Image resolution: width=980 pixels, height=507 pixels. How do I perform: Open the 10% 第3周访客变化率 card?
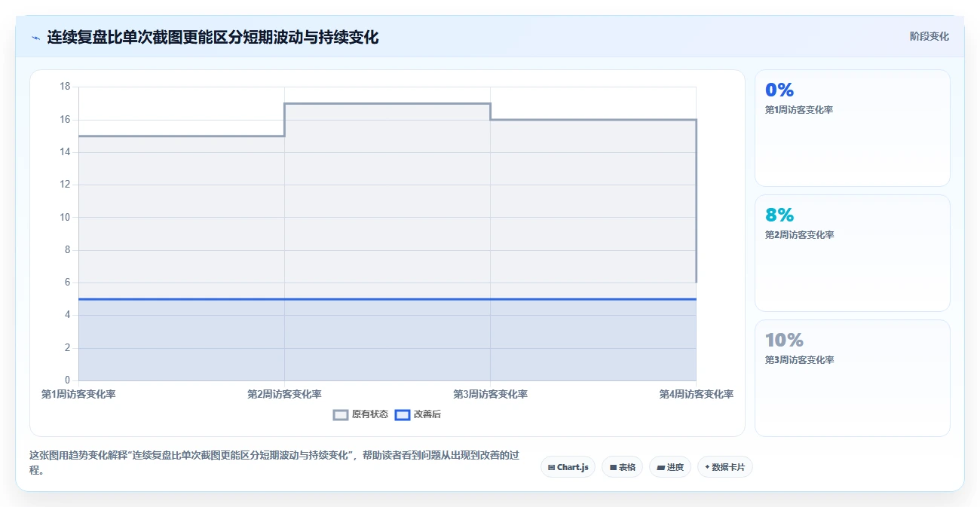coord(852,378)
